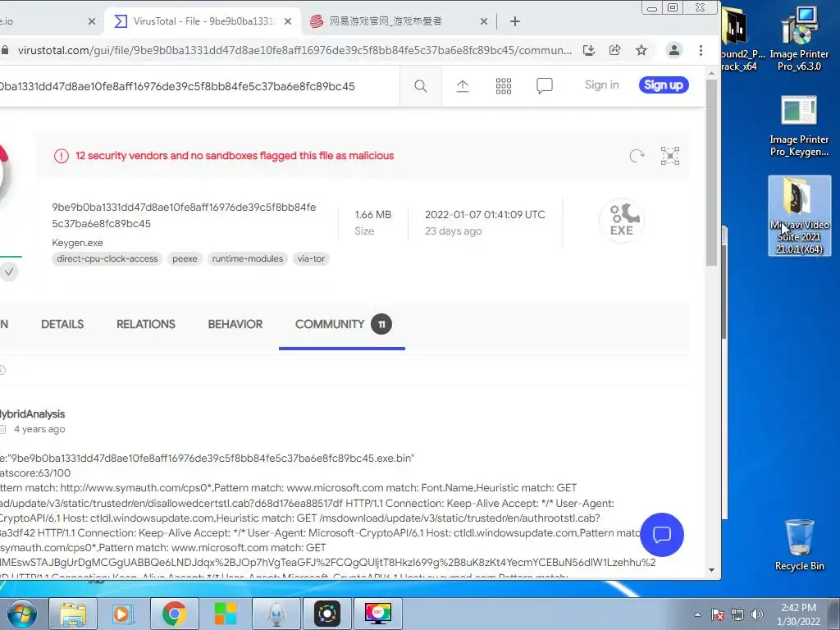
Task: Open the Windows Start button
Action: point(22,614)
